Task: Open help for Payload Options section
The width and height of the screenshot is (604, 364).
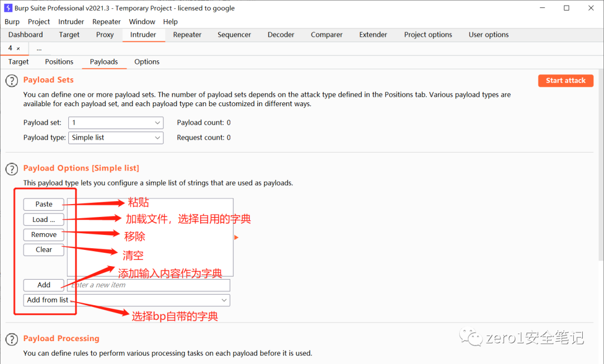Action: tap(12, 169)
